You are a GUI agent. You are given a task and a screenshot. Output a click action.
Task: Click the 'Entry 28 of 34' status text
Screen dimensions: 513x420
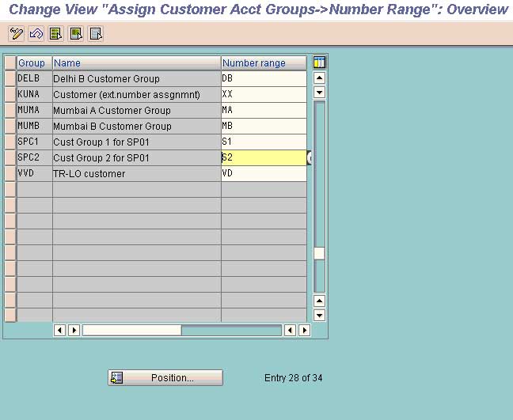(x=293, y=378)
